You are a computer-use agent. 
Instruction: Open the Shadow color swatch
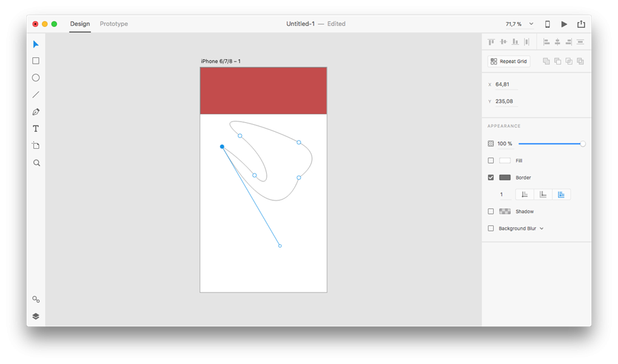[x=505, y=211]
